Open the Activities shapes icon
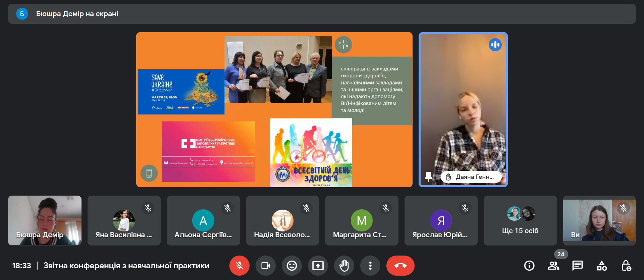Screen dimensions: 644x280 pyautogui.click(x=602, y=266)
